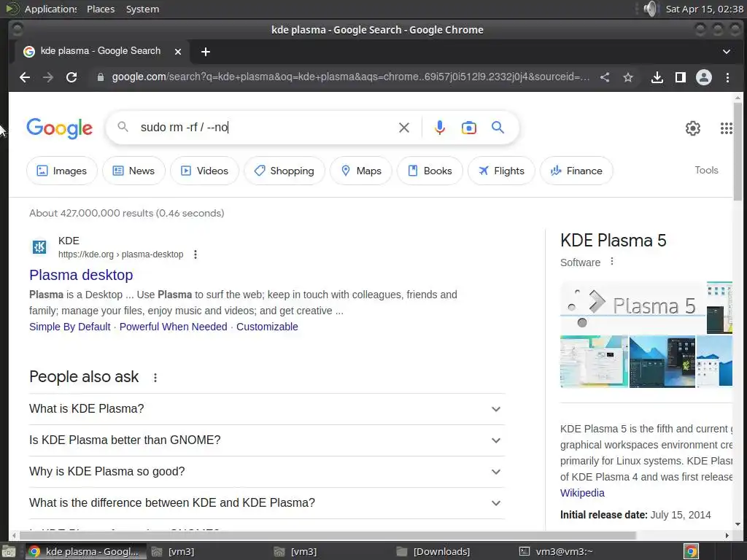The width and height of the screenshot is (747, 560).
Task: Search by image camera icon
Action: (x=469, y=127)
